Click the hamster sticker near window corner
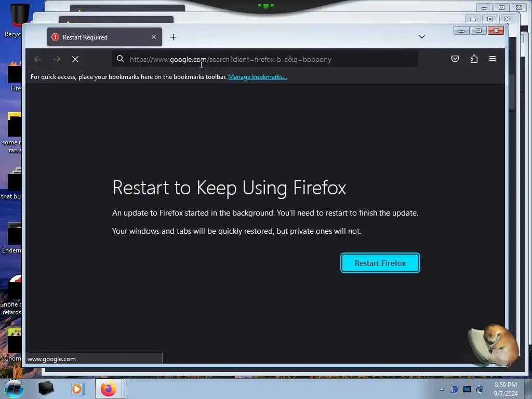 (494, 345)
